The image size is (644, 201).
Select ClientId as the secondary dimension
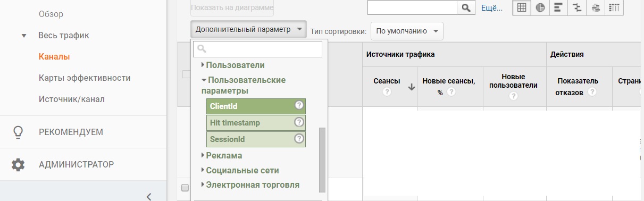coord(256,106)
